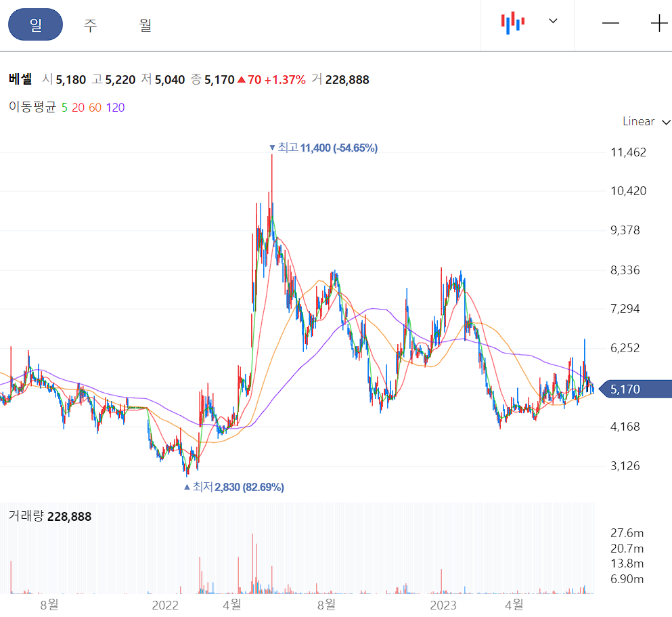
Task: Select the 일 (daily) tab
Action: point(35,23)
